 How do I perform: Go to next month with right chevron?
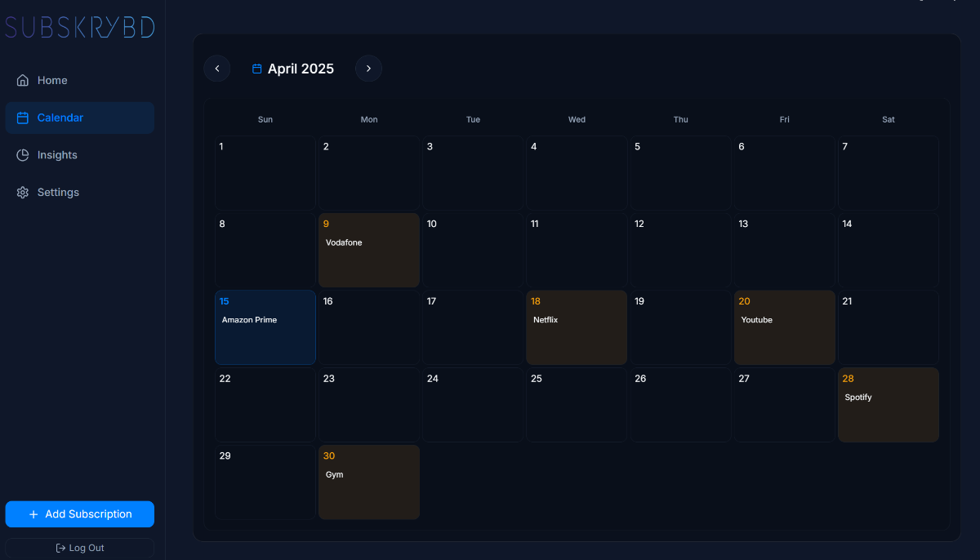click(x=368, y=69)
